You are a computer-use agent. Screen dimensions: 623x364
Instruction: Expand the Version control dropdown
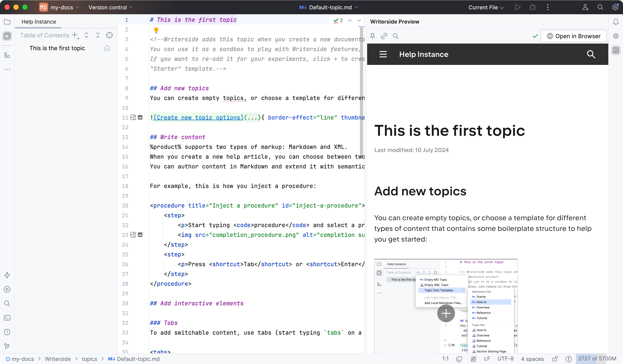(x=110, y=7)
